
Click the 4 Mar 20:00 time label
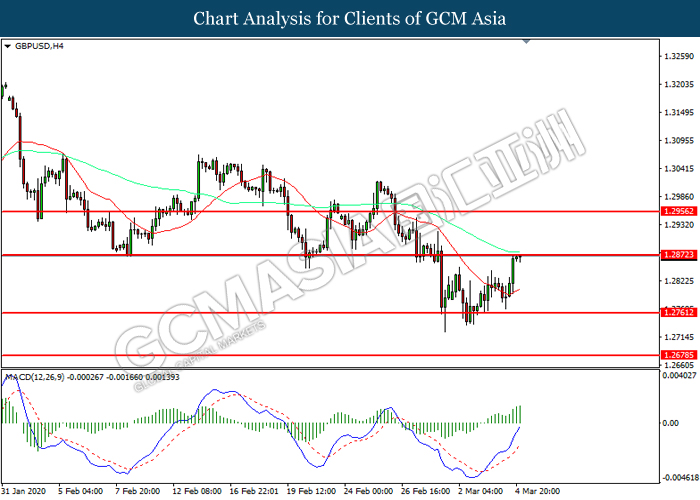click(x=537, y=491)
